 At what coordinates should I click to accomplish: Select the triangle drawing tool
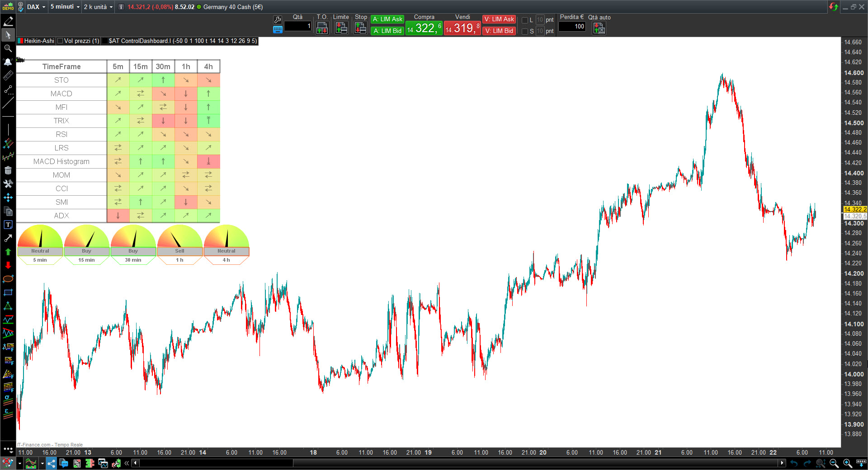(x=8, y=306)
